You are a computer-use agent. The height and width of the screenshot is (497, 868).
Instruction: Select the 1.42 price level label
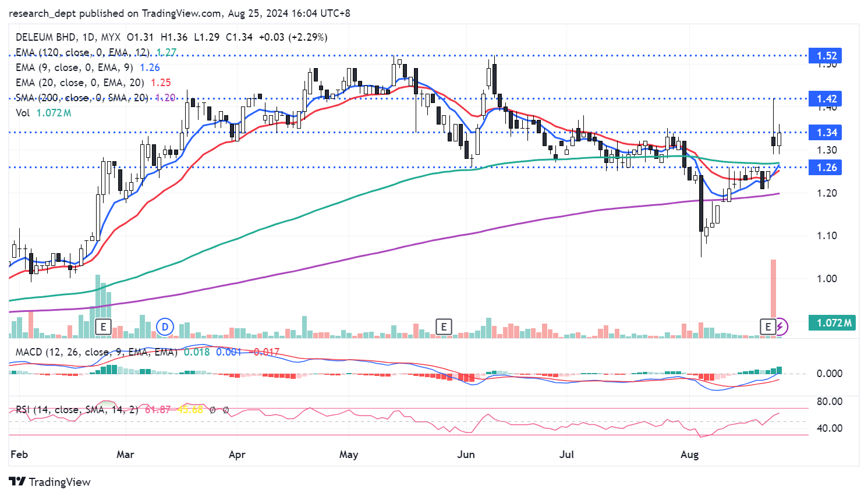click(x=826, y=99)
